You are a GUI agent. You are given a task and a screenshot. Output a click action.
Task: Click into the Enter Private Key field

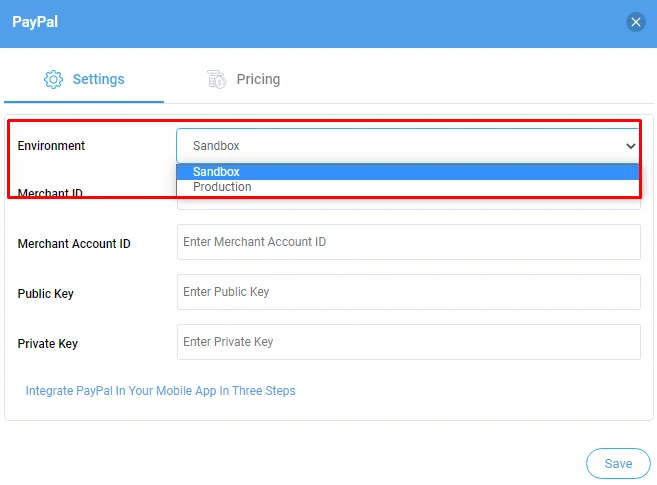click(409, 342)
